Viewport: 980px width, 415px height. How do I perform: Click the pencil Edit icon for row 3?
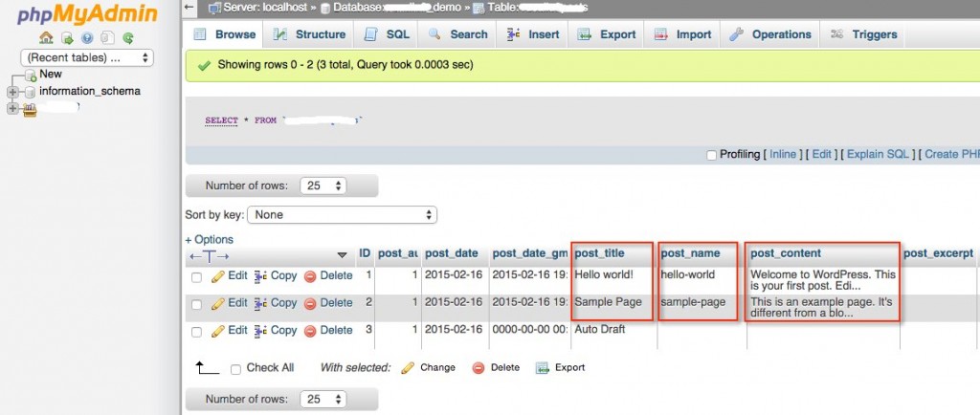(217, 332)
